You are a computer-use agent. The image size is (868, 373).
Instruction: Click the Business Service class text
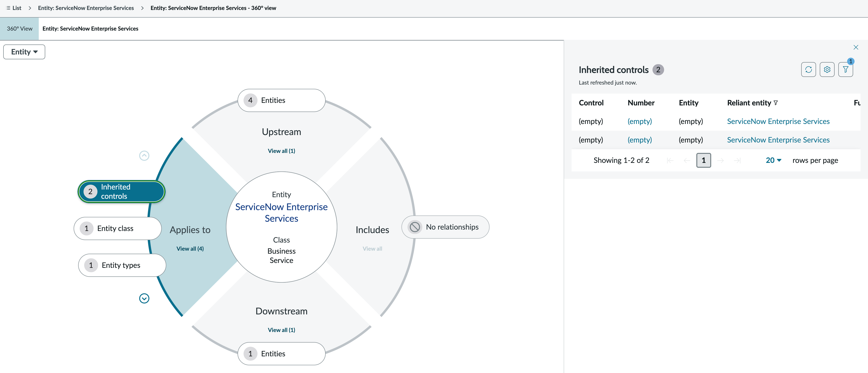(x=281, y=256)
